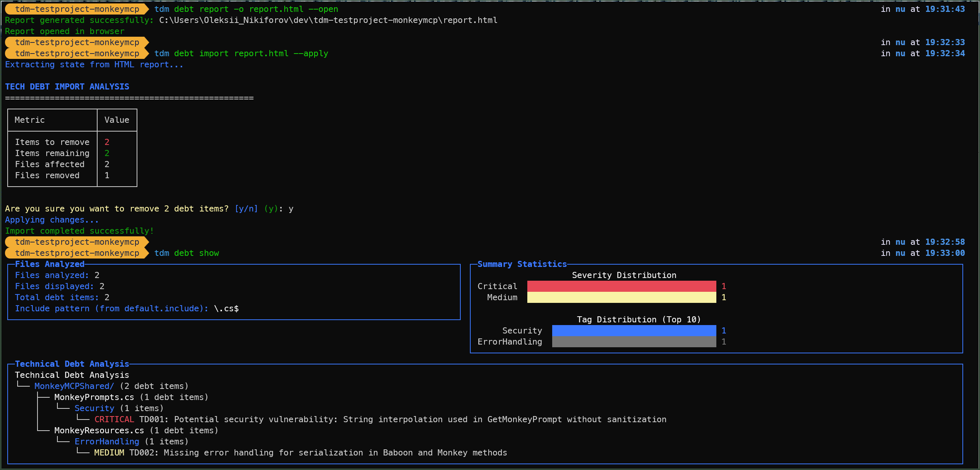This screenshot has width=980, height=470.
Task: Click the 'Files affected' row label
Action: pyautogui.click(x=50, y=164)
